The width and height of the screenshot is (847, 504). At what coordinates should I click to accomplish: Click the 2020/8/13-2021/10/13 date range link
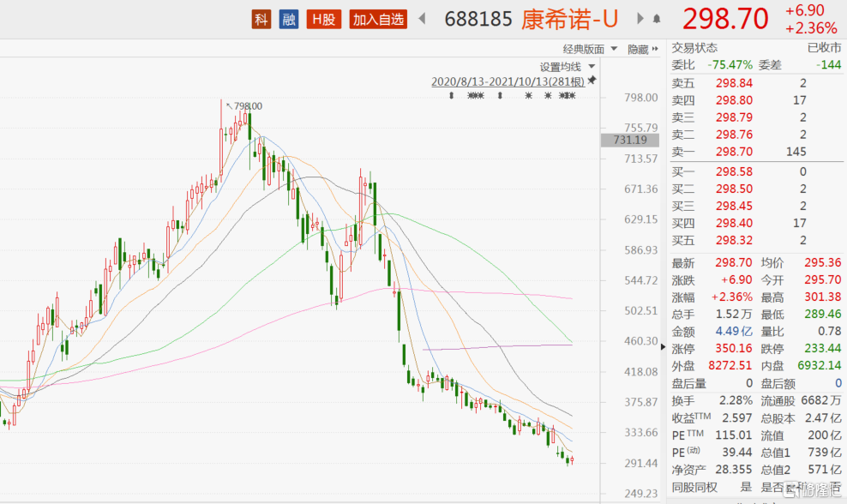click(x=508, y=81)
